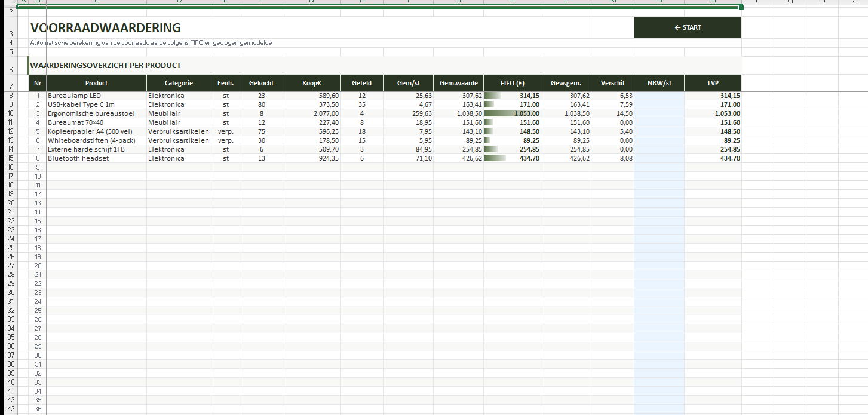Screen dimensions: 868x415
Task: Select the VOORRAADWAARDERING title cell
Action: click(106, 28)
